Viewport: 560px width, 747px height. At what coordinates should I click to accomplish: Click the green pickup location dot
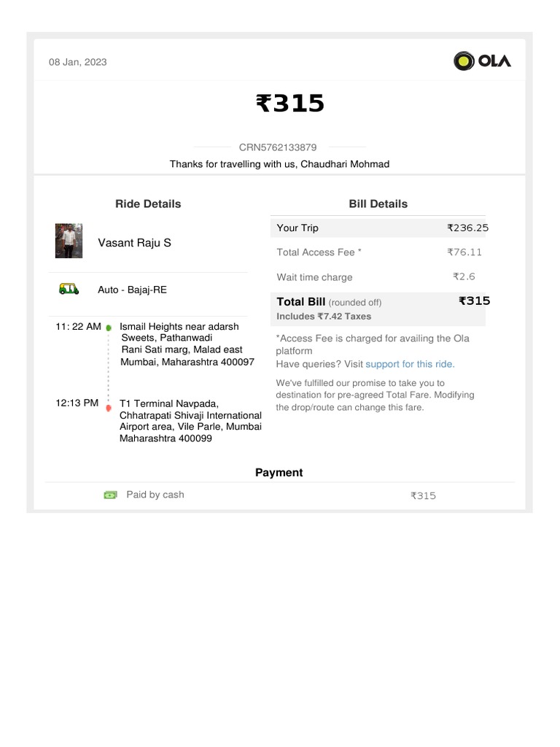click(x=109, y=328)
